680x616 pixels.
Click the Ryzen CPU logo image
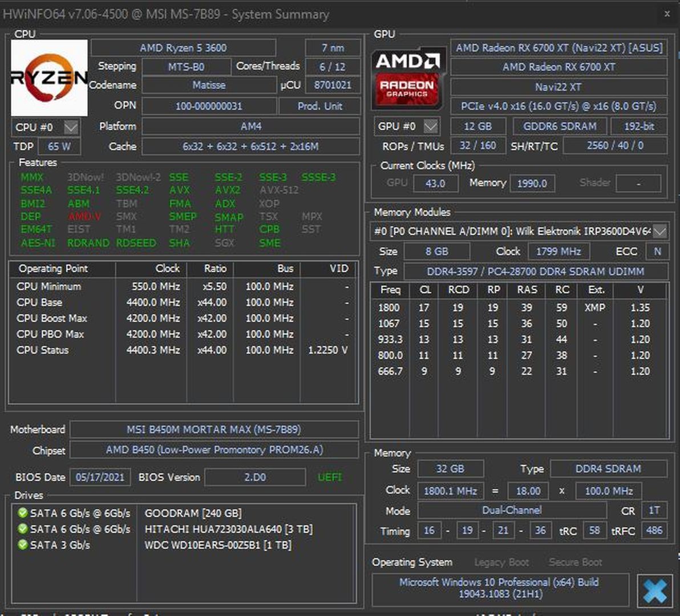pos(49,78)
